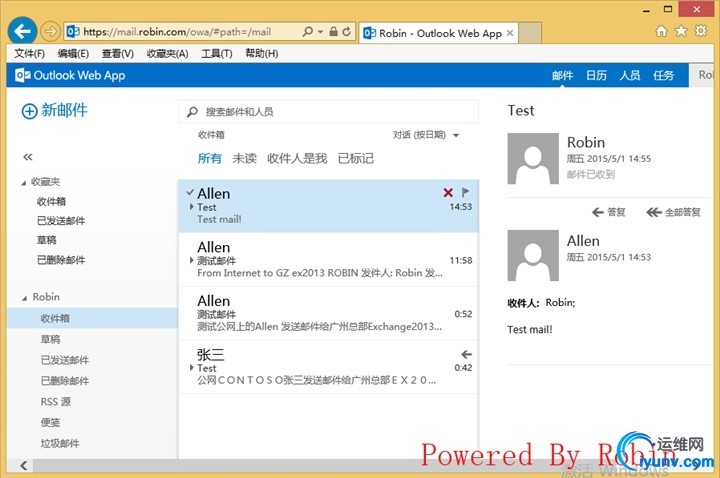
Task: Open Junk Email (垃圾邮件) folder
Action: 60,444
